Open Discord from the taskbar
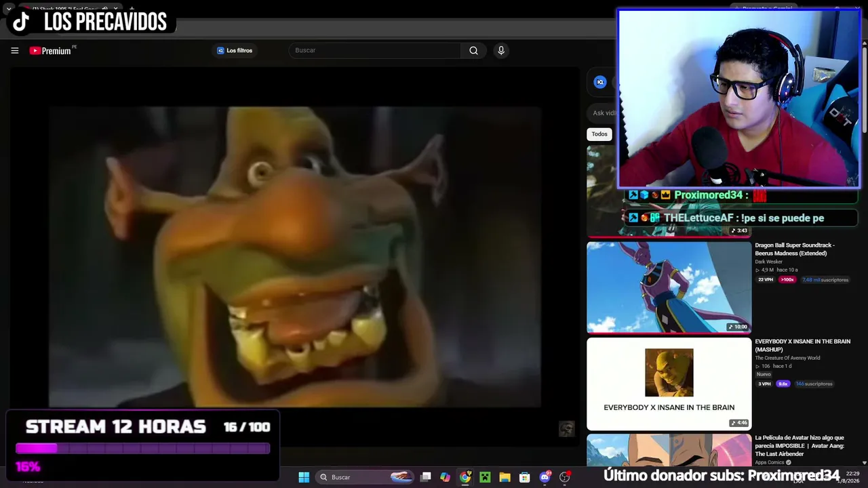This screenshot has height=488, width=868. coord(545,477)
